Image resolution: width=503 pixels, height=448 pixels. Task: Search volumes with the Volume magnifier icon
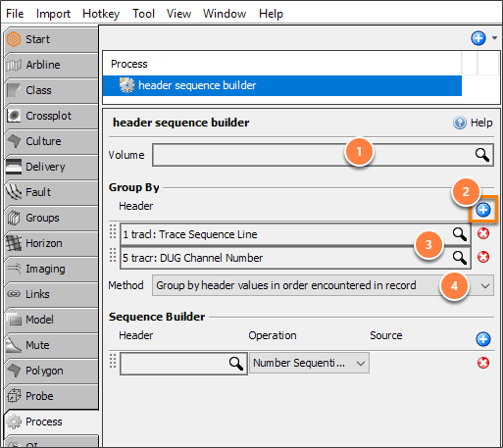pos(482,155)
